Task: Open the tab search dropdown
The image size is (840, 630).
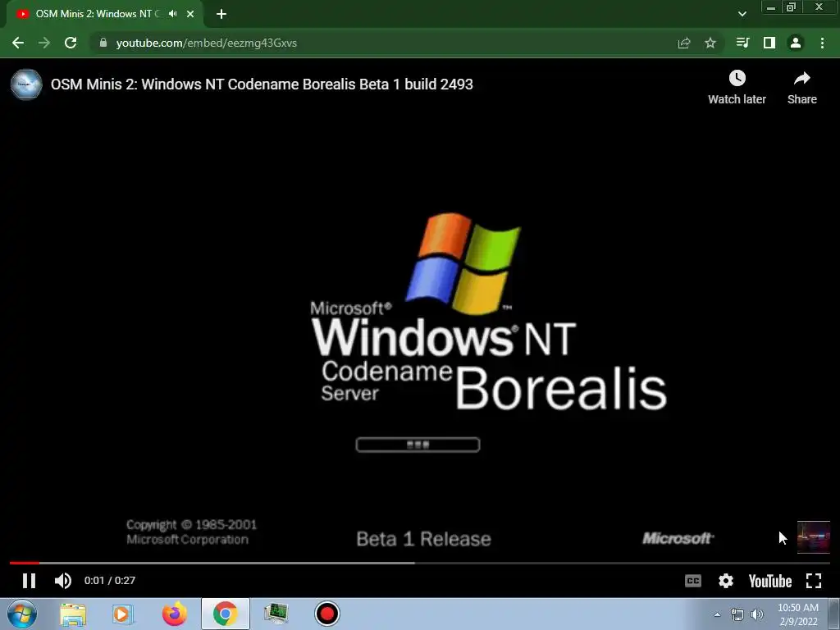Action: point(742,14)
